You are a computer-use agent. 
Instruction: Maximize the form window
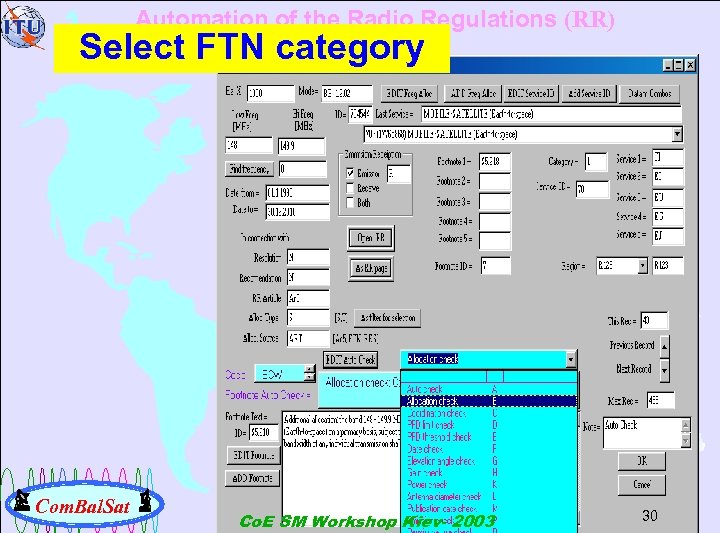[x=679, y=65]
